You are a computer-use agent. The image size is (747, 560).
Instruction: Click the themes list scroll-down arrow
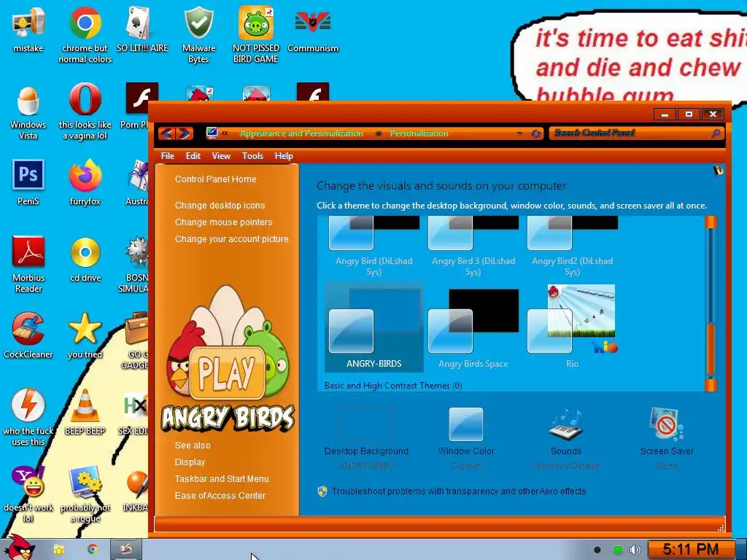coord(711,385)
